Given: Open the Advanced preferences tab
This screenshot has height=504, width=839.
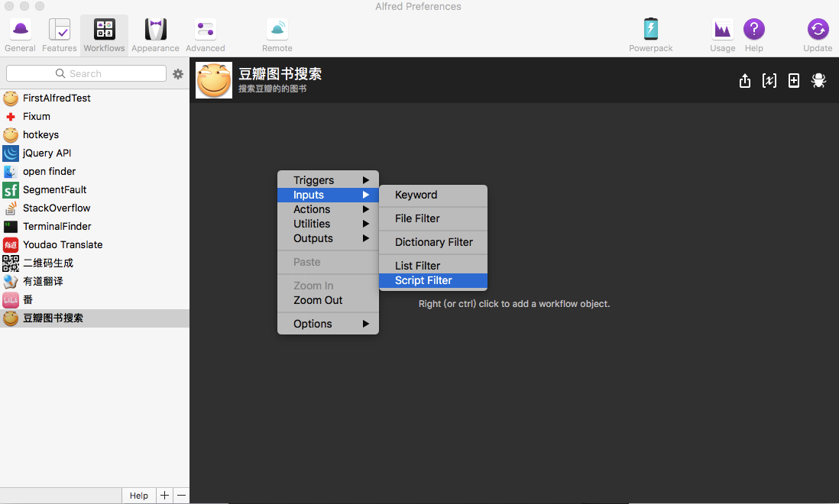Looking at the screenshot, I should 206,35.
